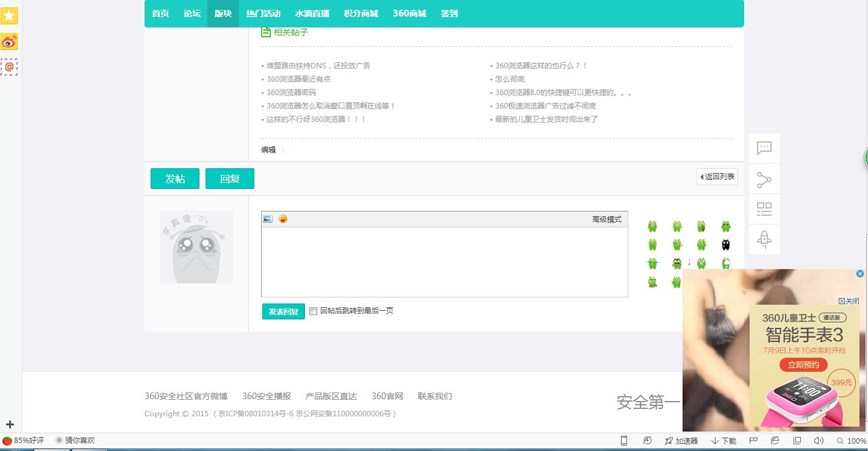
Task: Open 产品版区直达 footer link
Action: 331,396
